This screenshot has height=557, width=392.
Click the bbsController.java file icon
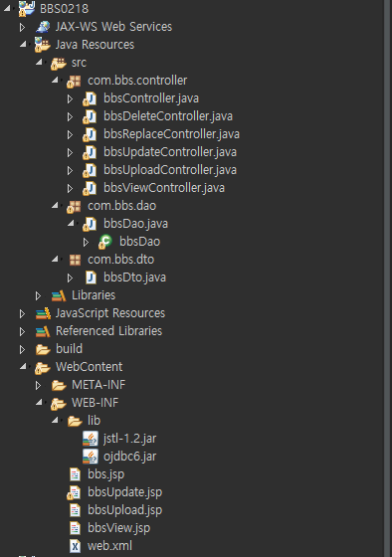tap(90, 98)
